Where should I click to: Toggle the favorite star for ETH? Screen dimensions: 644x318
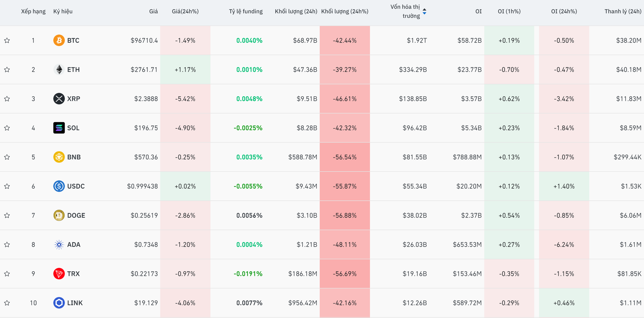pos(7,70)
